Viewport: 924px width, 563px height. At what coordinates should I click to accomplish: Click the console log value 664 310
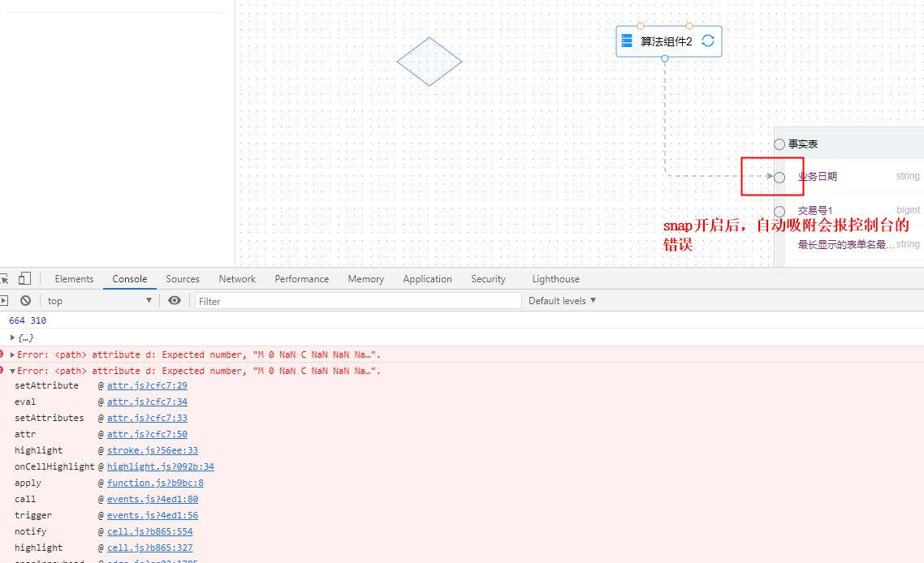pos(28,320)
